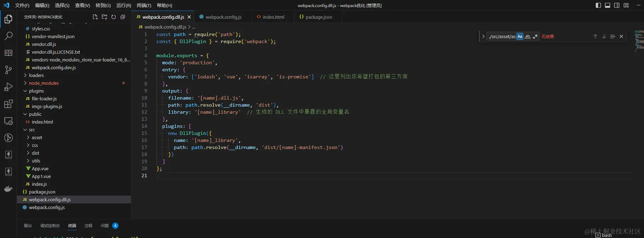Open styles.css in Explorer
The width and height of the screenshot is (644, 238).
(x=74, y=29)
